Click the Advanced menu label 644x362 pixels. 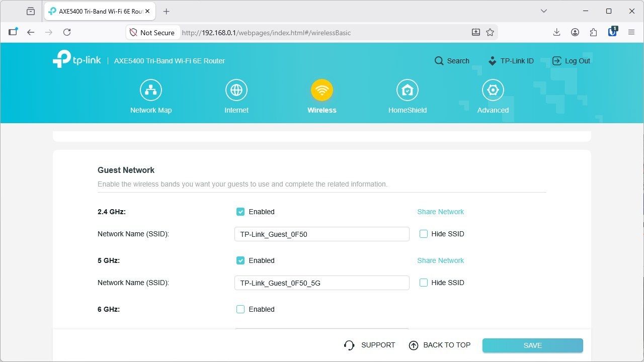coord(493,110)
